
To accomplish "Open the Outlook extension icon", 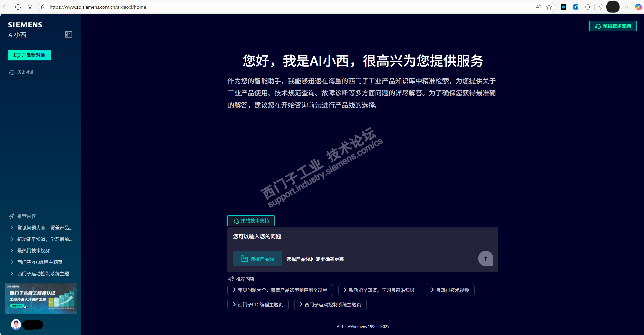I will [576, 7].
